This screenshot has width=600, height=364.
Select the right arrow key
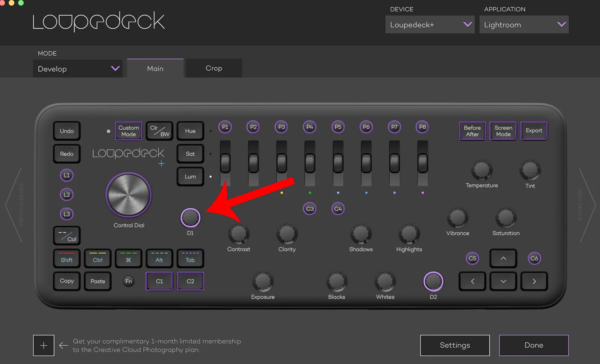pyautogui.click(x=534, y=281)
